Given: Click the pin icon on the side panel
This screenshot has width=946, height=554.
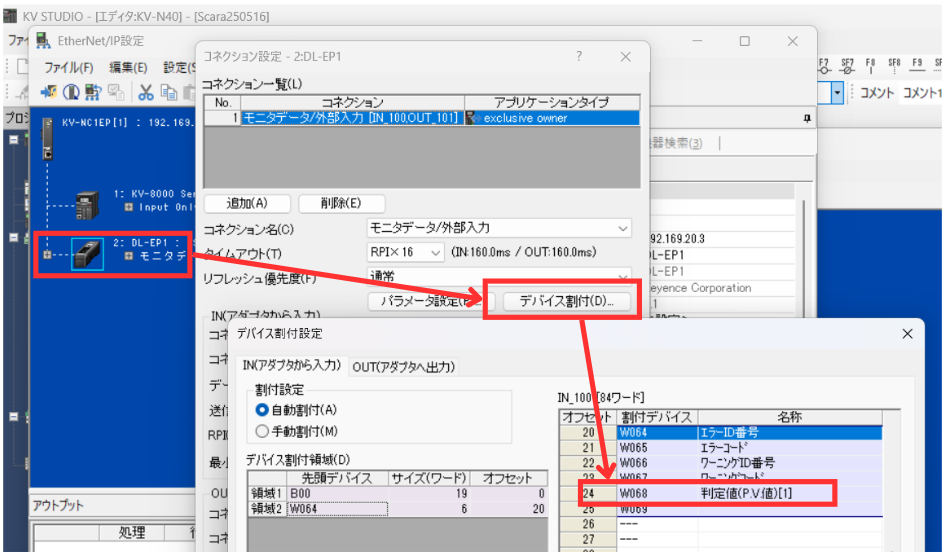Looking at the screenshot, I should tap(807, 119).
